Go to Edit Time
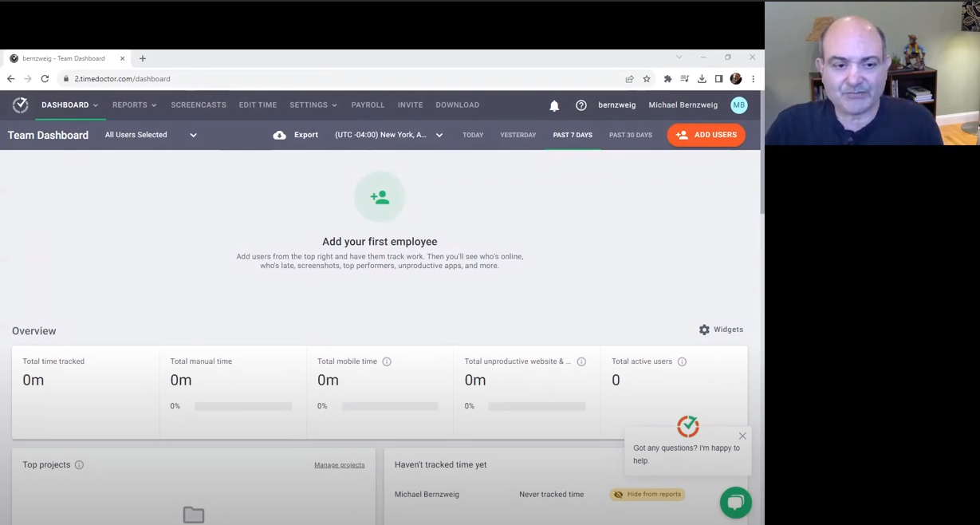This screenshot has width=980, height=525. 258,105
